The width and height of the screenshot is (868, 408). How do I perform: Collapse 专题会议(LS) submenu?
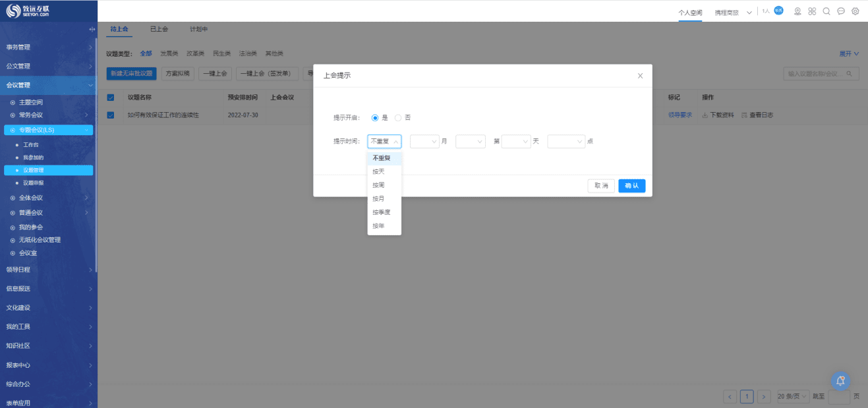(x=86, y=130)
